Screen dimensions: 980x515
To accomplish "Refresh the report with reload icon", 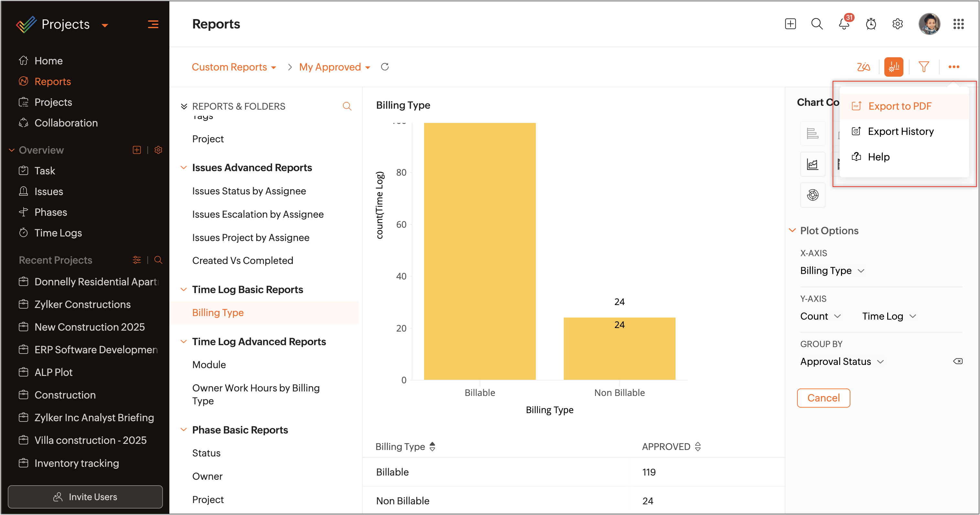I will point(385,67).
